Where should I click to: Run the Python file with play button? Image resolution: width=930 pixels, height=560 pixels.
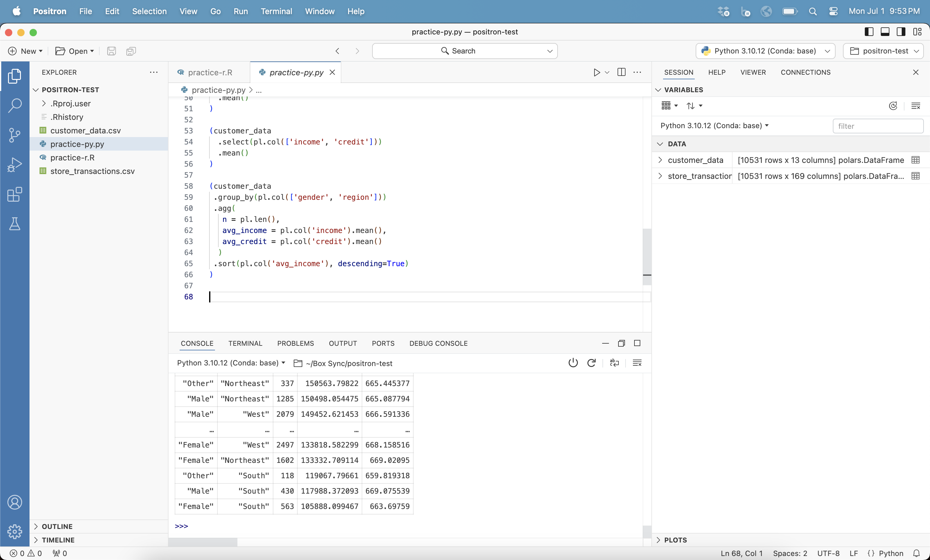point(596,73)
